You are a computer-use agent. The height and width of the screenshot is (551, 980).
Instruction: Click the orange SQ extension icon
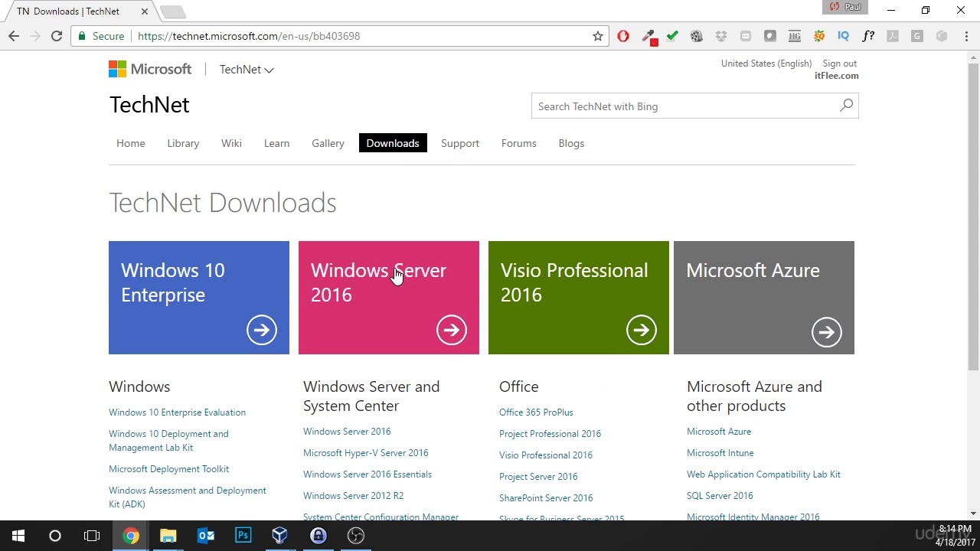pos(819,36)
